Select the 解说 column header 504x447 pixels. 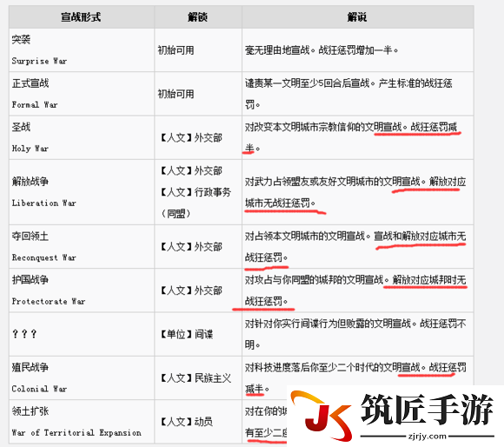[x=357, y=17]
